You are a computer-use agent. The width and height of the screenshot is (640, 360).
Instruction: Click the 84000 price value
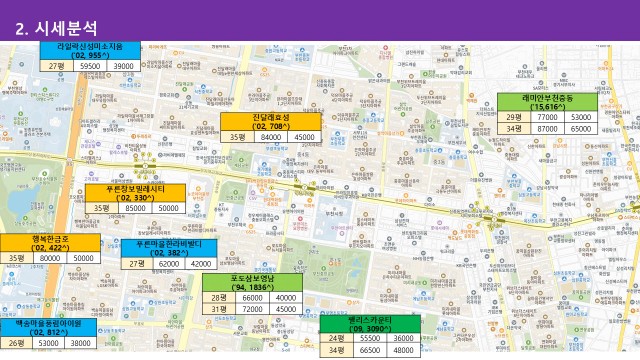coord(271,137)
